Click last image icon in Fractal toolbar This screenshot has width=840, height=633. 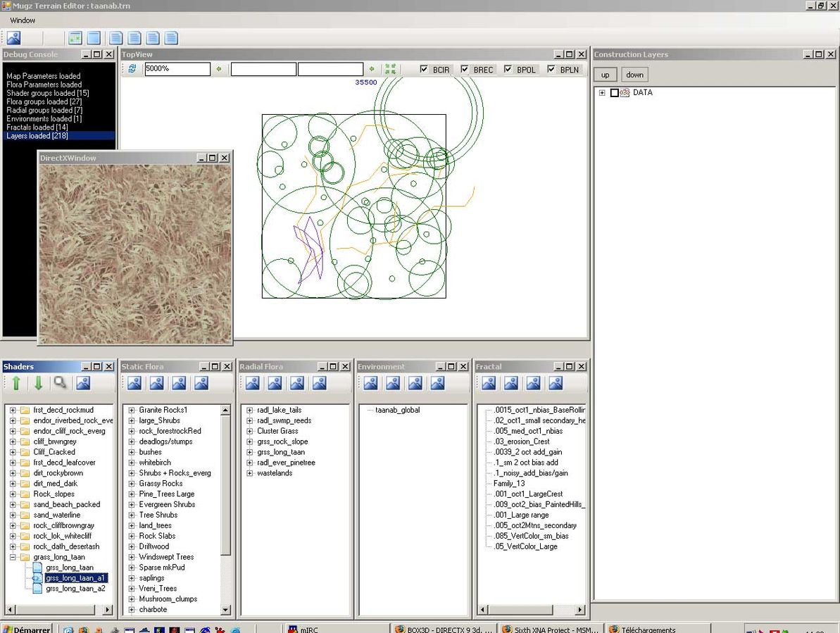click(556, 383)
